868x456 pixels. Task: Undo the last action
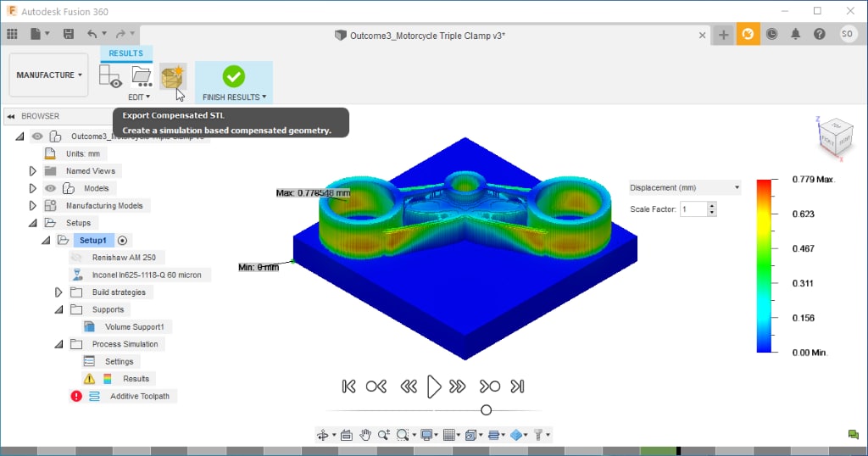point(92,34)
